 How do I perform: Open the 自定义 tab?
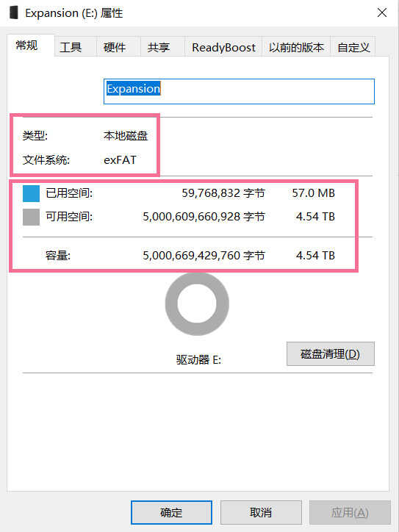point(353,47)
